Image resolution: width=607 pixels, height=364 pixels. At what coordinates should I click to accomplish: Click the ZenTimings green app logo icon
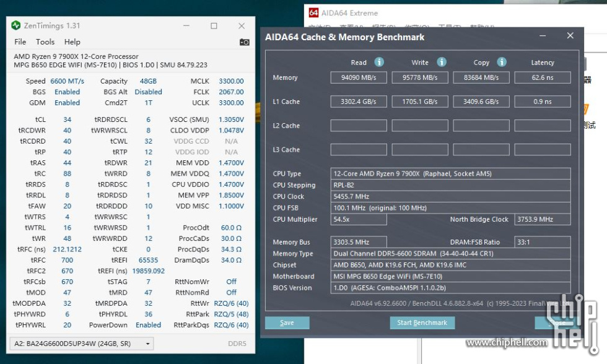[x=16, y=25]
